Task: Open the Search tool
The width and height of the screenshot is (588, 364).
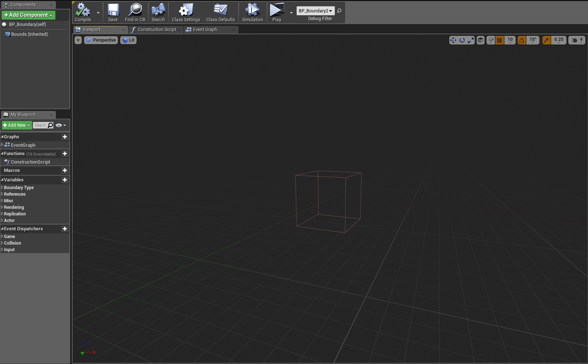Action: pyautogui.click(x=158, y=12)
